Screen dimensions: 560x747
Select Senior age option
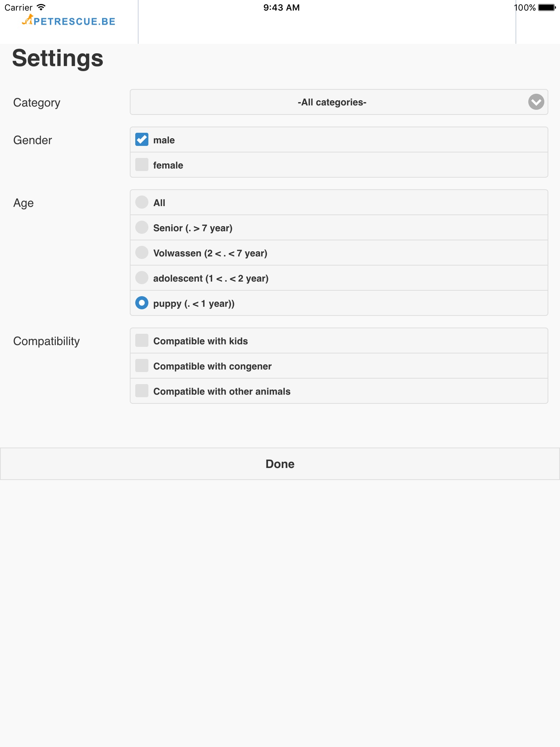click(x=142, y=228)
